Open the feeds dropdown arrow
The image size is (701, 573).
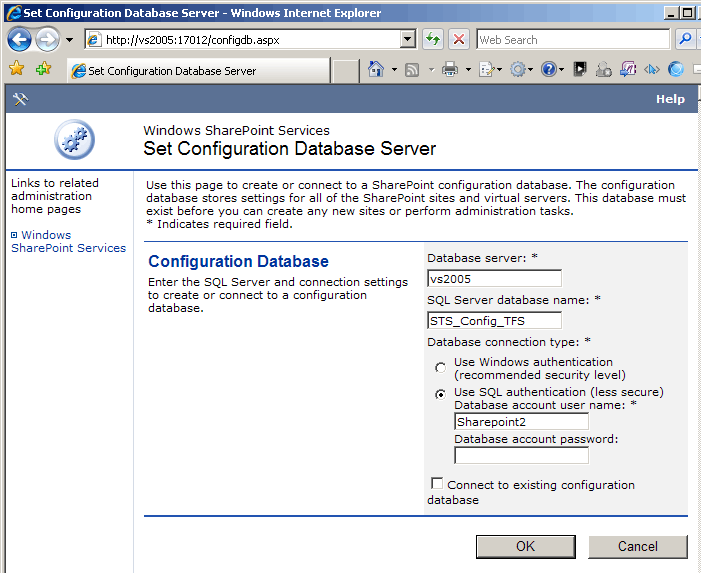[431, 69]
